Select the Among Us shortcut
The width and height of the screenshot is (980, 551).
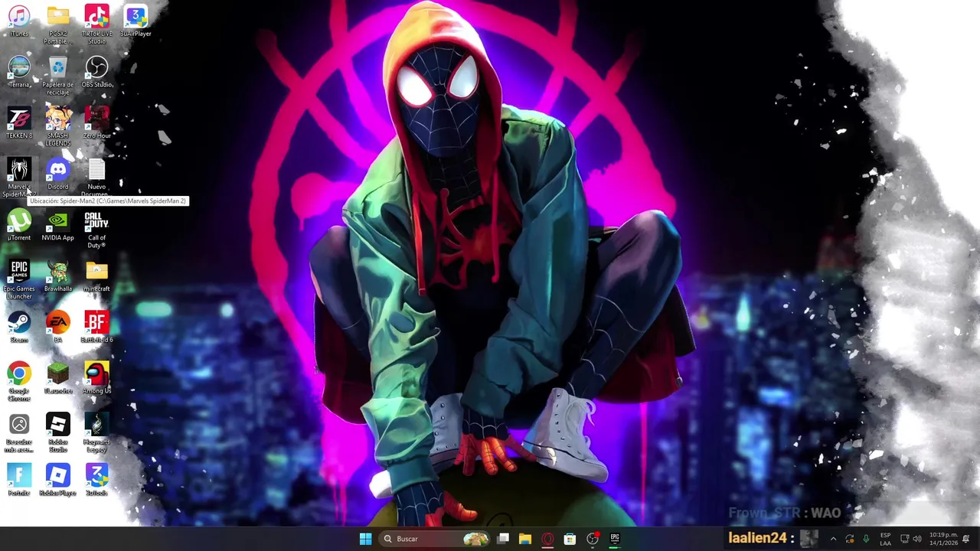click(x=96, y=379)
